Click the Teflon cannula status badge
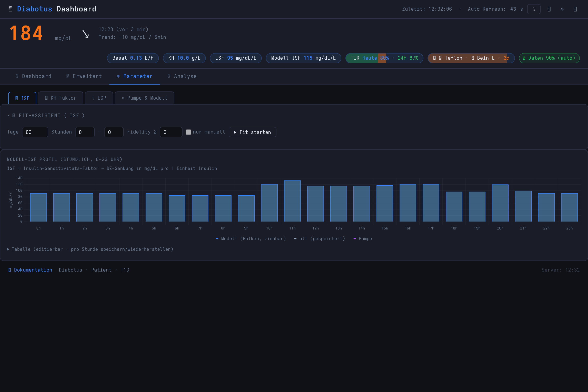Viewport: 588px width, 392px height. (471, 58)
